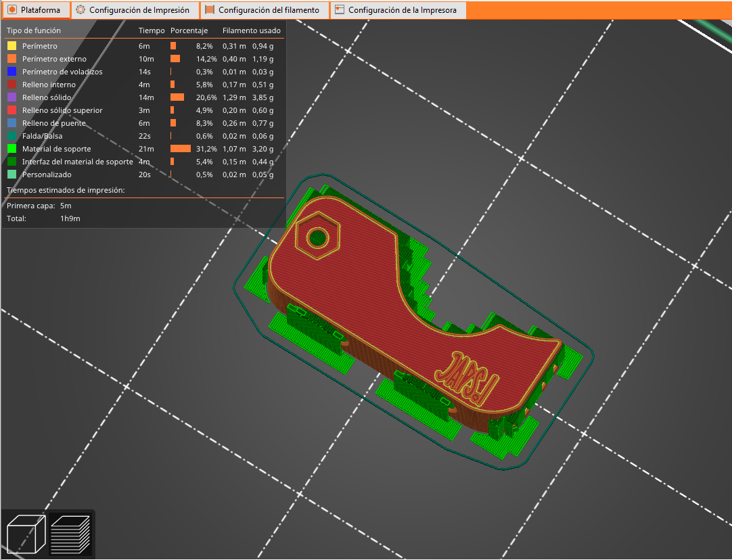
Task: Click the blue Perímetro de voladizos swatch
Action: tap(12, 72)
